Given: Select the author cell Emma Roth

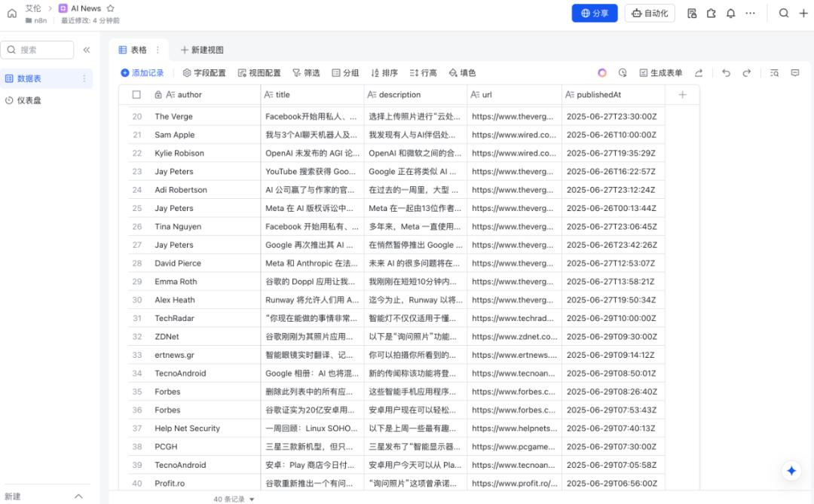Looking at the screenshot, I should pyautogui.click(x=203, y=281).
